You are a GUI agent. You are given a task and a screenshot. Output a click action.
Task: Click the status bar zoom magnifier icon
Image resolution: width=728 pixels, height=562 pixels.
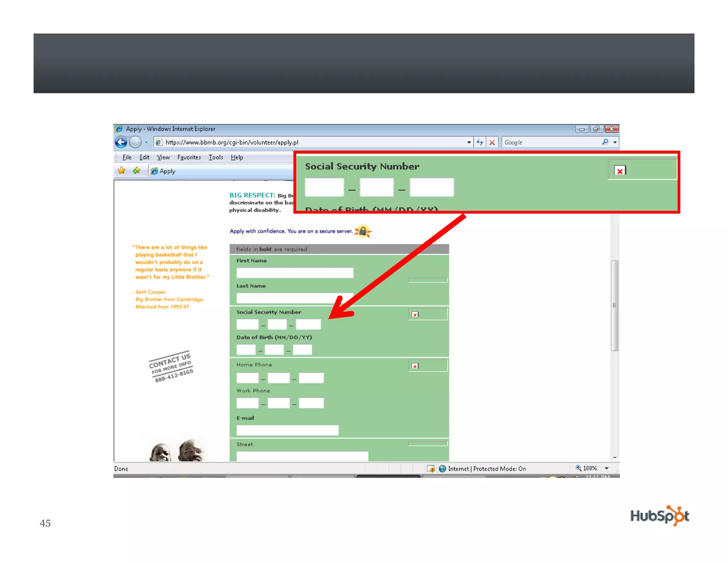[x=578, y=468]
